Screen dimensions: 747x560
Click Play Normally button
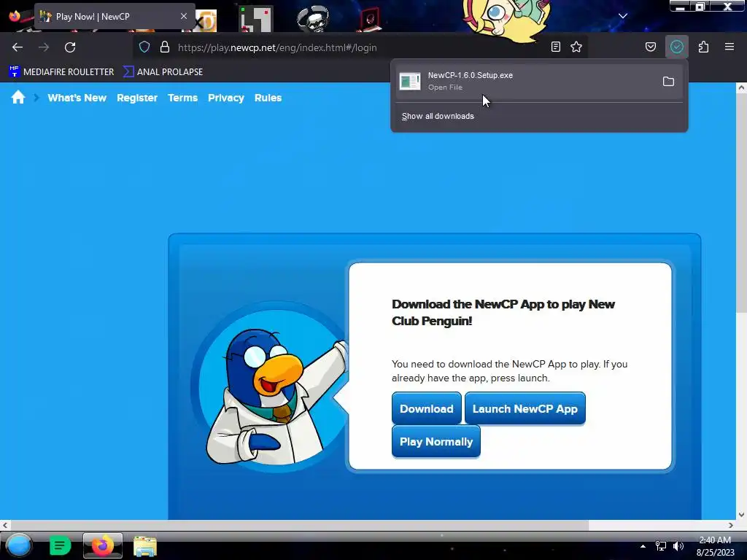436,441
